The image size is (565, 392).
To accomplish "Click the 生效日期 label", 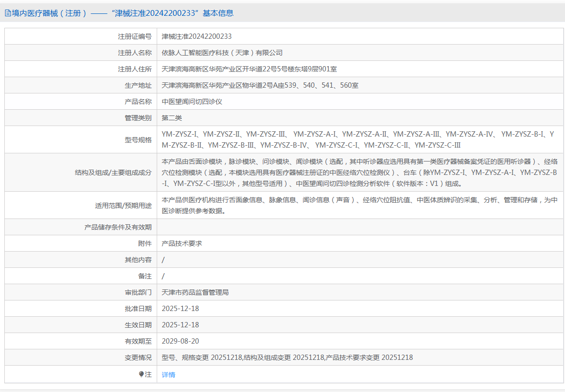I will 138,324.
